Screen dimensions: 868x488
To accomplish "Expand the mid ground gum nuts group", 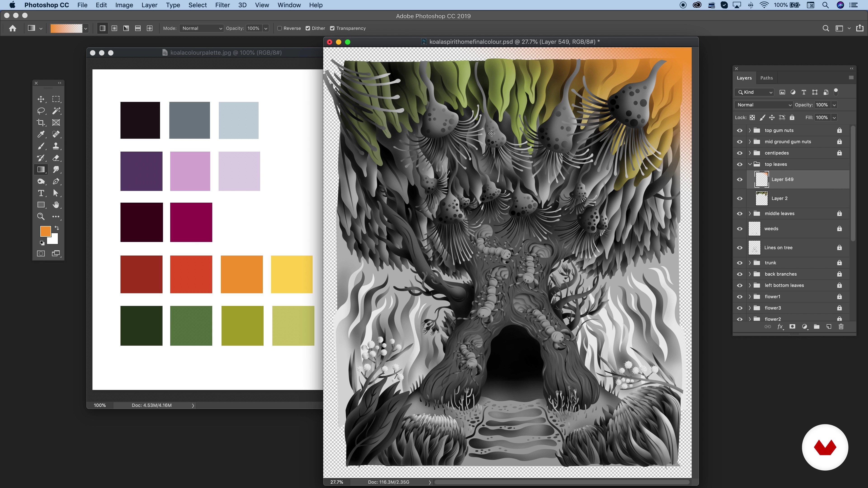I will 750,142.
